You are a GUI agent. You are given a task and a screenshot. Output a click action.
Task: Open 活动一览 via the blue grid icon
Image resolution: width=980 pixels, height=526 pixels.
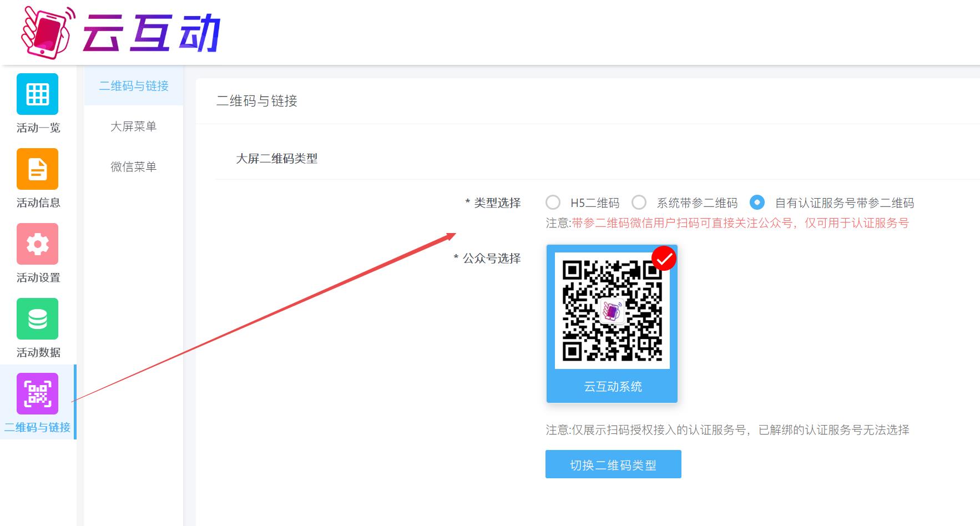click(x=37, y=94)
